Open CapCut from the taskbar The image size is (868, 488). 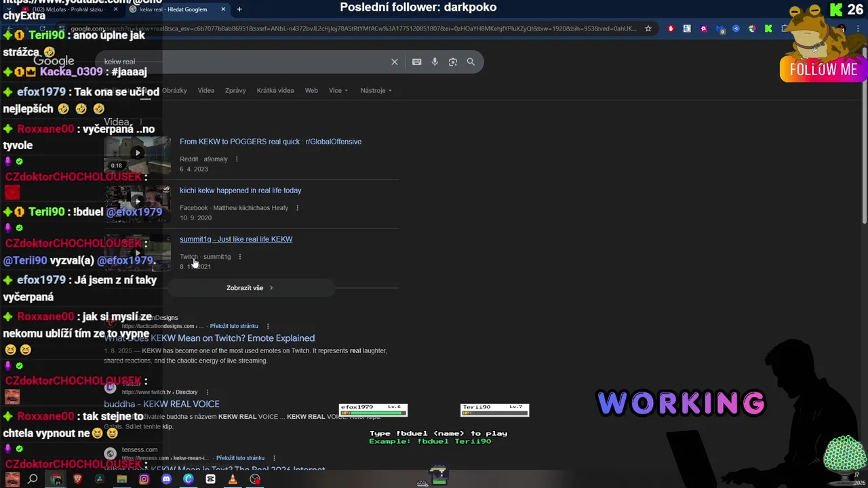pyautogui.click(x=210, y=479)
